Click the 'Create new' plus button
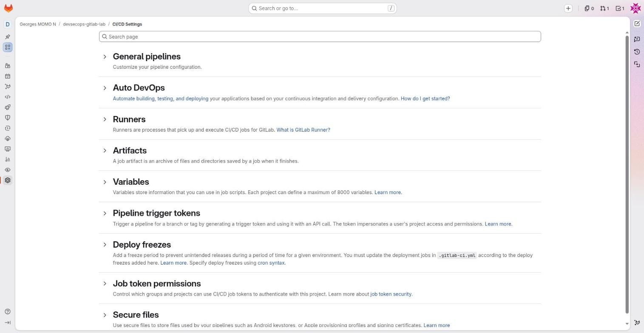The height and width of the screenshot is (333, 644). point(568,8)
